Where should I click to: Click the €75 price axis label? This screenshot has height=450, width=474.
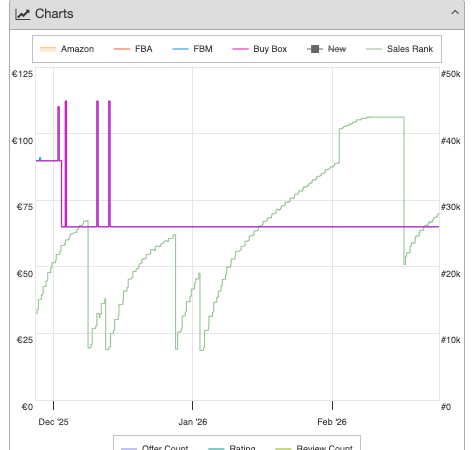(25, 207)
